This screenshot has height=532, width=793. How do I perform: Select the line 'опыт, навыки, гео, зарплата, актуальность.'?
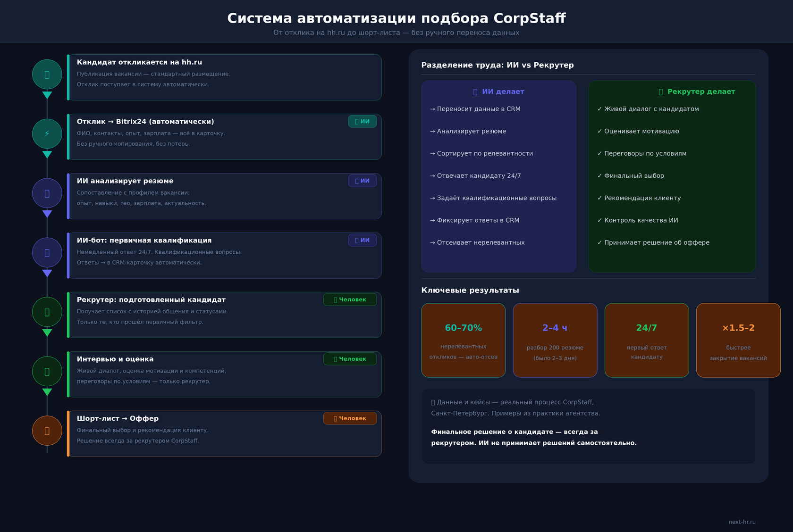[142, 203]
